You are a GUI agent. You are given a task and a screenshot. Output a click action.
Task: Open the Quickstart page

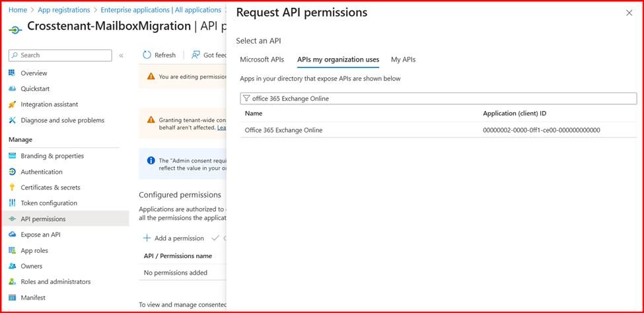(35, 88)
